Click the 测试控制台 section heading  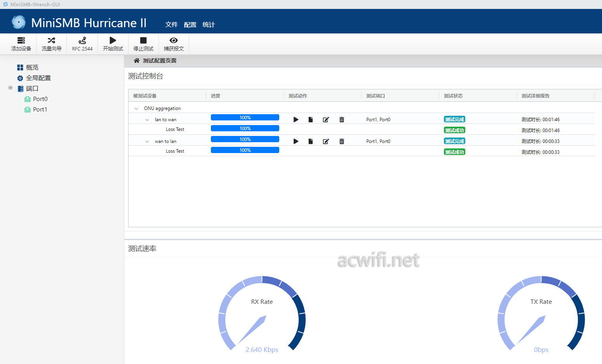pos(146,76)
